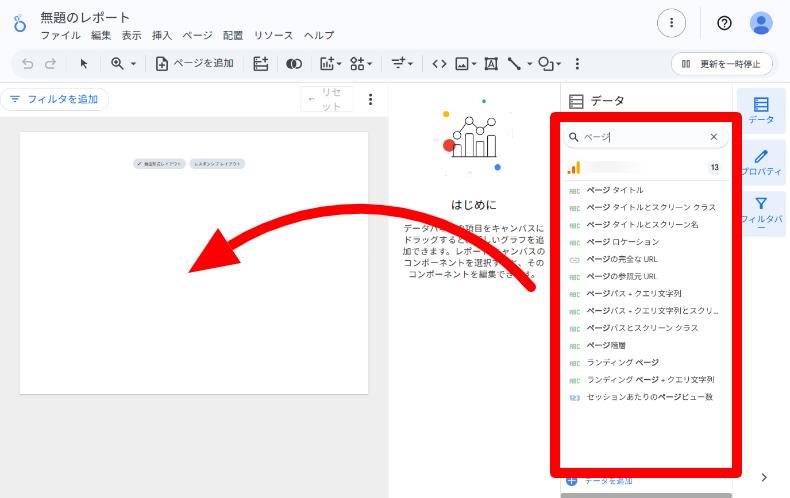Click the Google Analytics data source row
The width and height of the screenshot is (790, 498).
[x=646, y=167]
